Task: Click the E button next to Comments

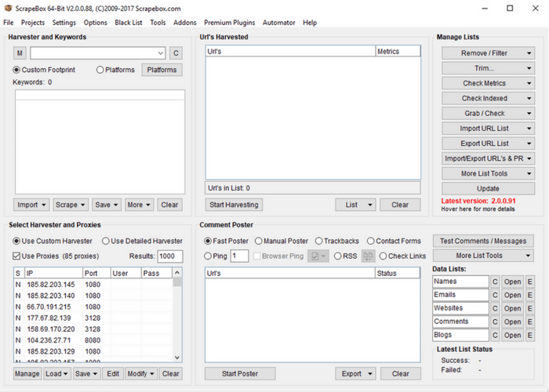Action: point(529,321)
